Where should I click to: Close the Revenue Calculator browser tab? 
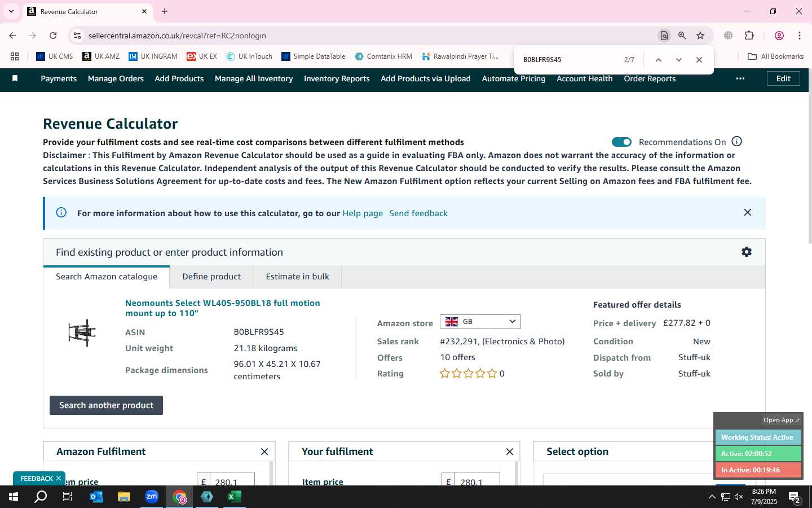click(x=144, y=11)
